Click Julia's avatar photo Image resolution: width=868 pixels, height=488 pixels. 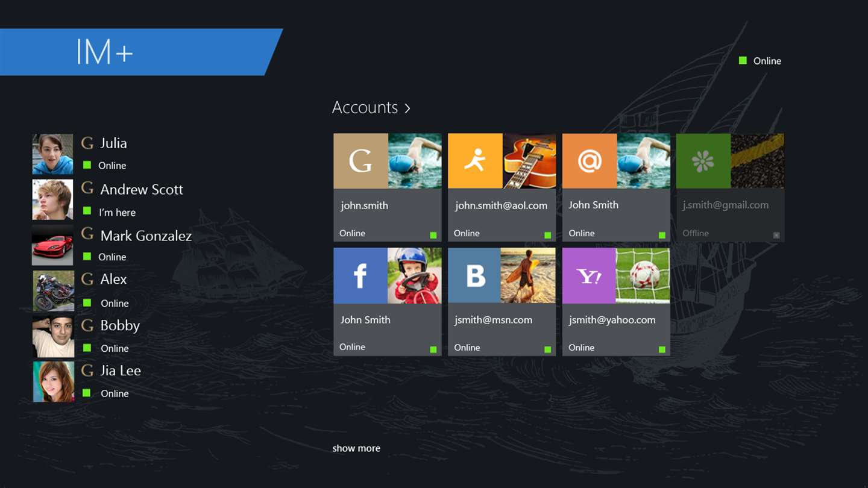(52, 154)
